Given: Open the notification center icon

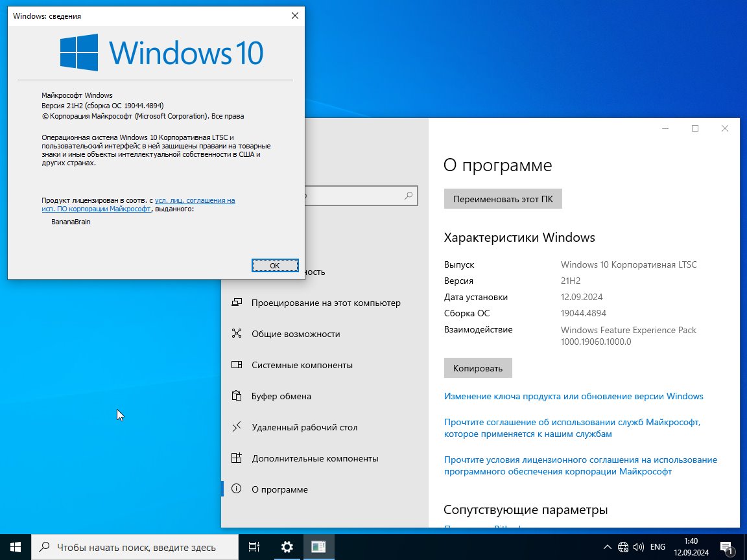Looking at the screenshot, I should [726, 548].
